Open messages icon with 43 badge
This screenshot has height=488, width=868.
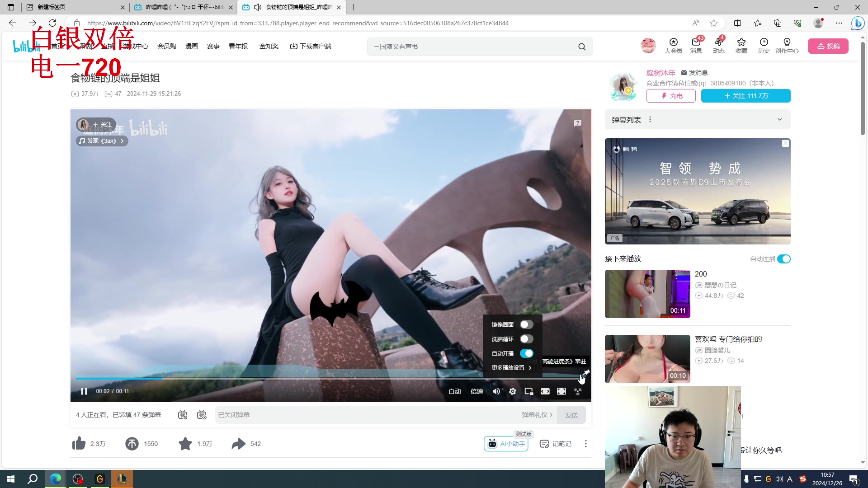pyautogui.click(x=696, y=46)
